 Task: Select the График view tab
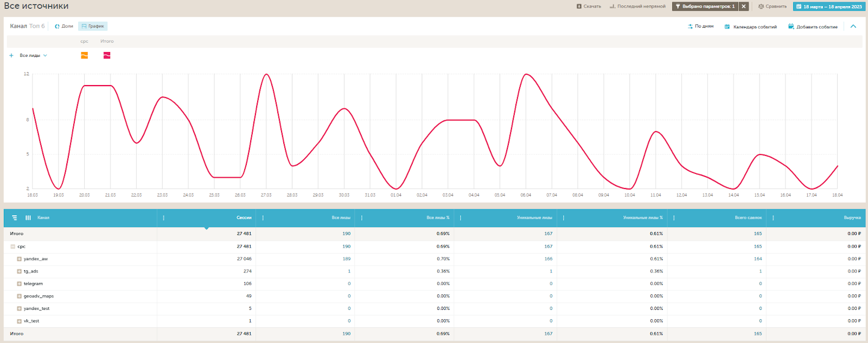point(93,26)
